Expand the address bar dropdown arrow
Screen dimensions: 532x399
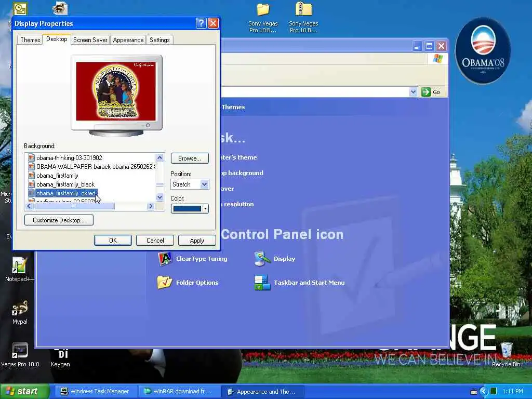point(413,92)
